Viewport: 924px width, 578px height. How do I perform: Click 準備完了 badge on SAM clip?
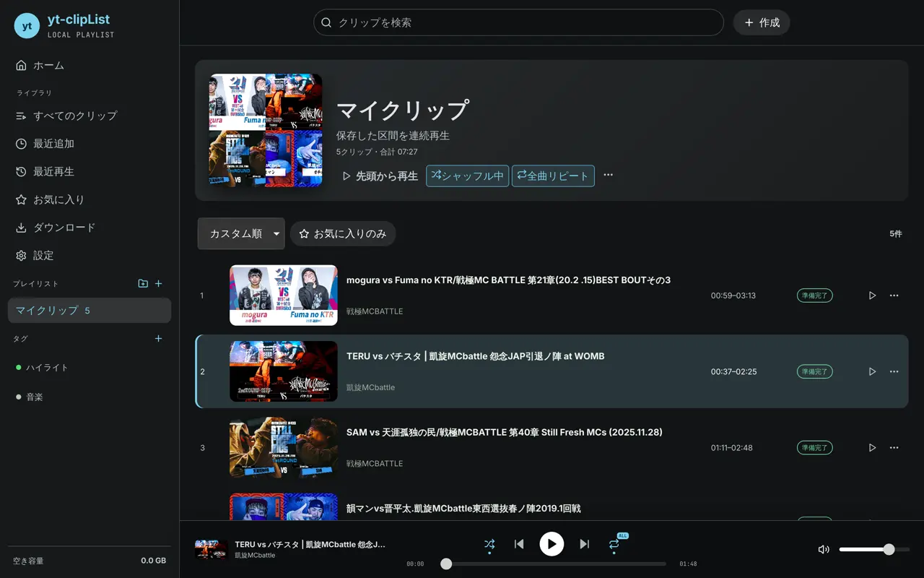click(814, 448)
